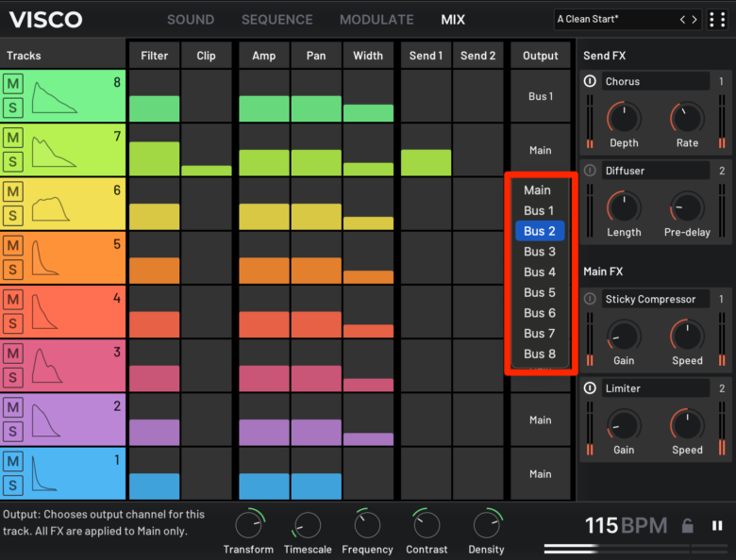This screenshot has height=560, width=736.
Task: Switch to the SEQUENCE tab
Action: 276,20
